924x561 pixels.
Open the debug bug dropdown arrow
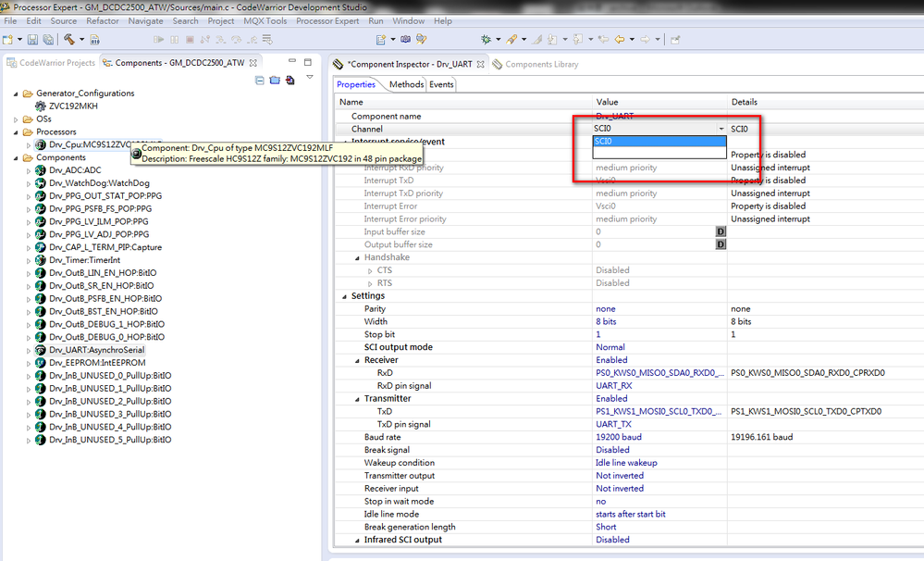498,40
